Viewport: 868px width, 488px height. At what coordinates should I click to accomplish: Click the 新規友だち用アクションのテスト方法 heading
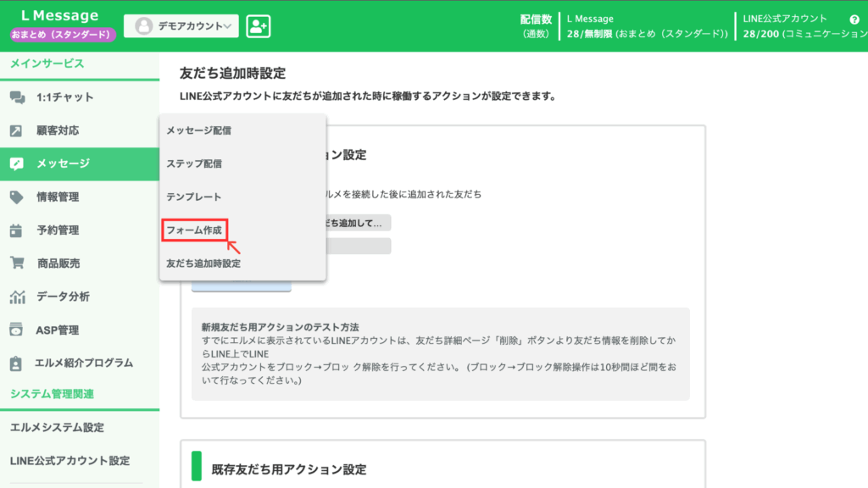[x=280, y=327]
